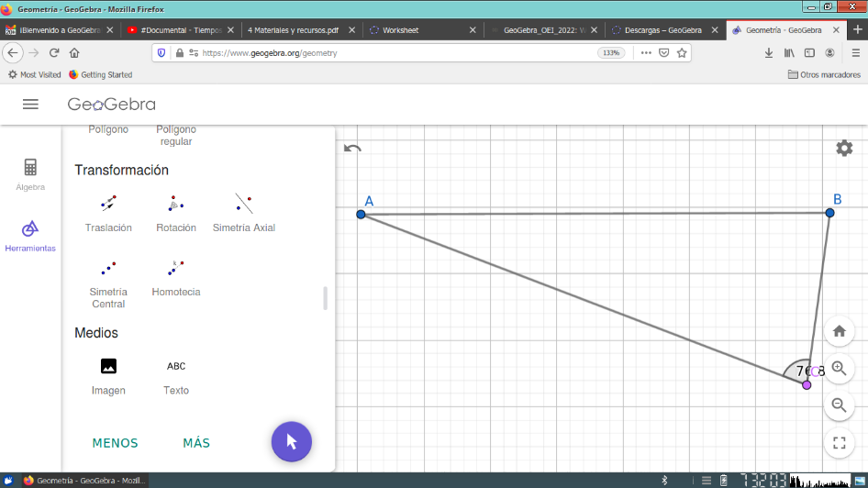This screenshot has width=868, height=488.
Task: Click the URL address field
Action: pyautogui.click(x=398, y=53)
